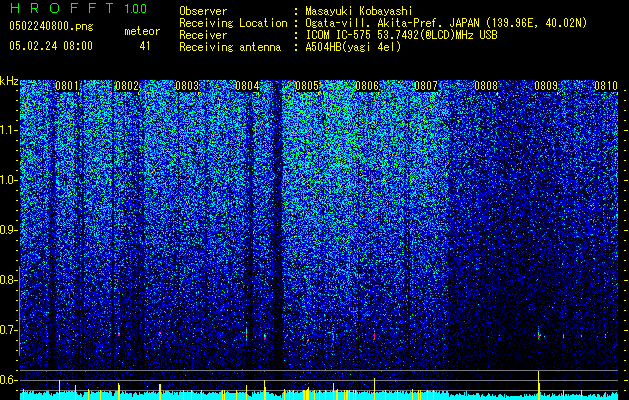Click the 1.1 kHz axis label
This screenshot has width=629, height=400.
9,130
